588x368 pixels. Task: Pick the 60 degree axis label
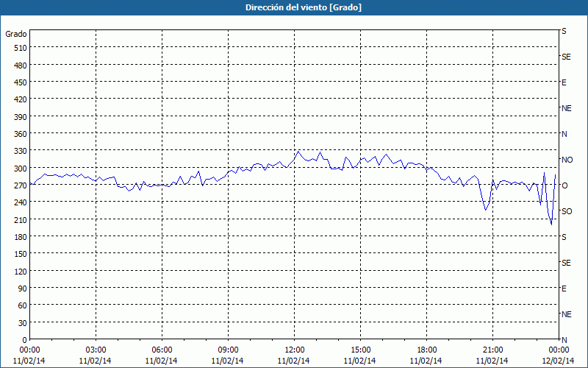coord(23,305)
